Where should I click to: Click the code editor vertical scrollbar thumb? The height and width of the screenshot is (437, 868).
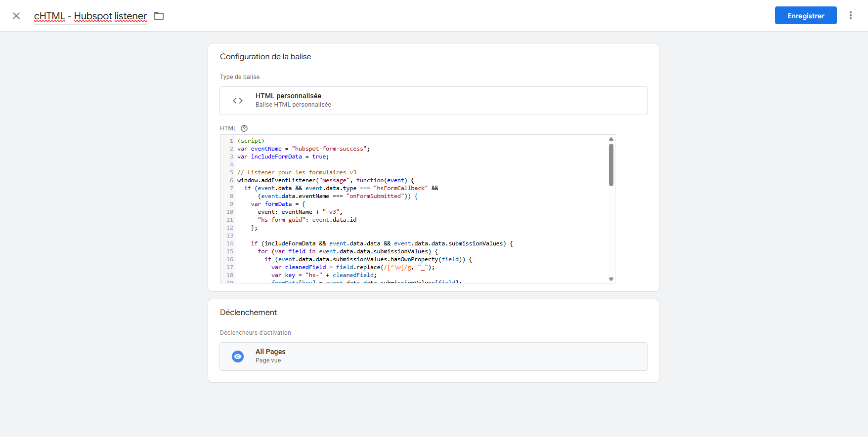pos(611,165)
